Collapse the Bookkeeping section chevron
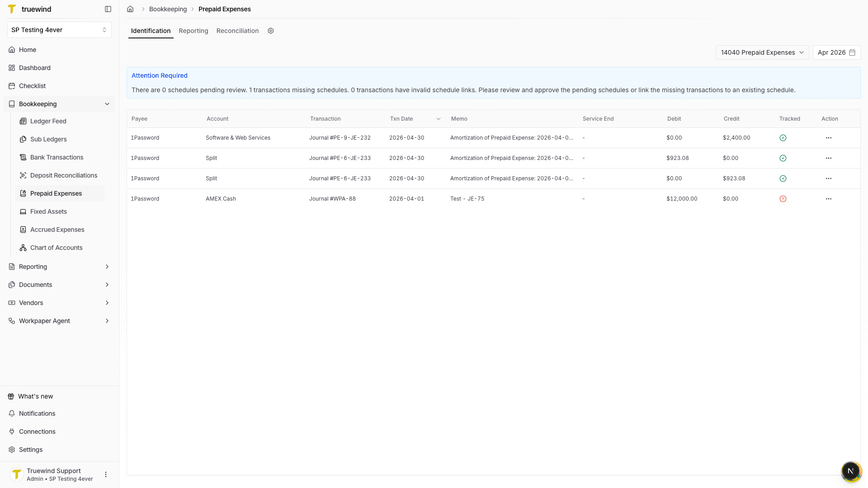 107,104
